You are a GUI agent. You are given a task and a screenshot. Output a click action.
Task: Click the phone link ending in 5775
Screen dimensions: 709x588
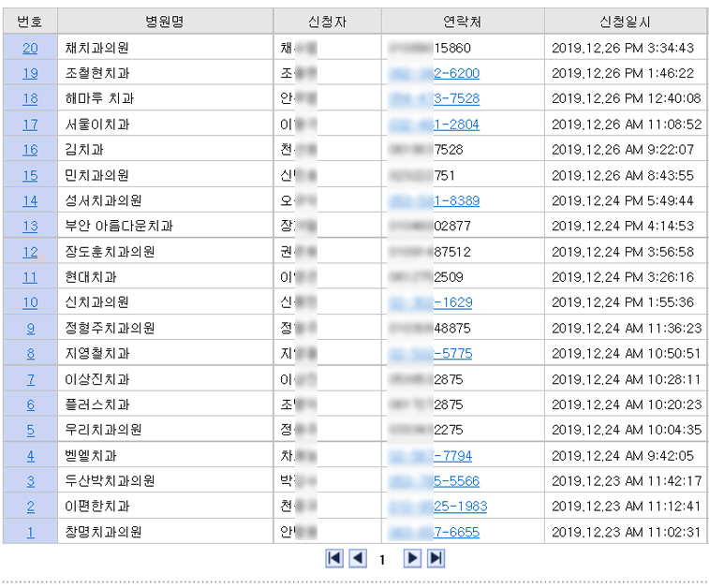(431, 353)
